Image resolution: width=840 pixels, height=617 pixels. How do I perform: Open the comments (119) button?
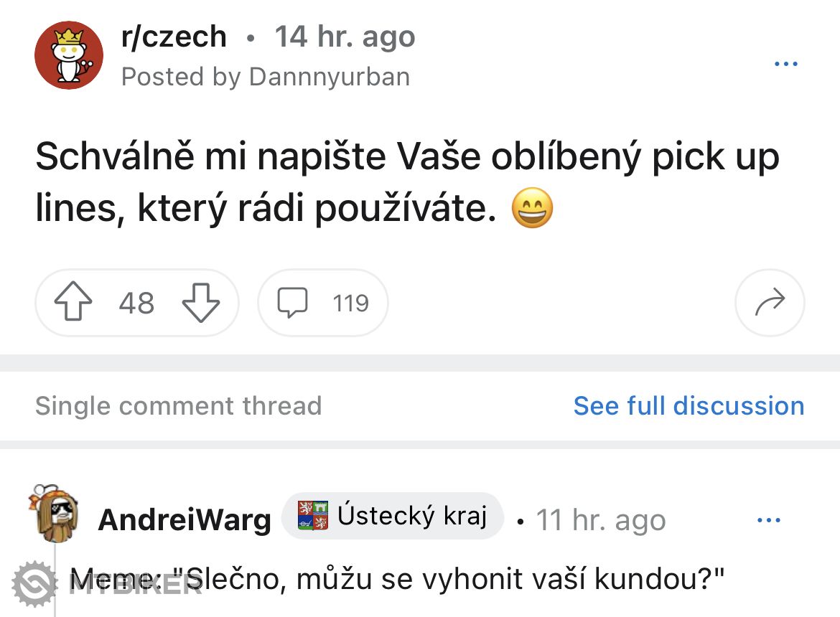(x=323, y=303)
